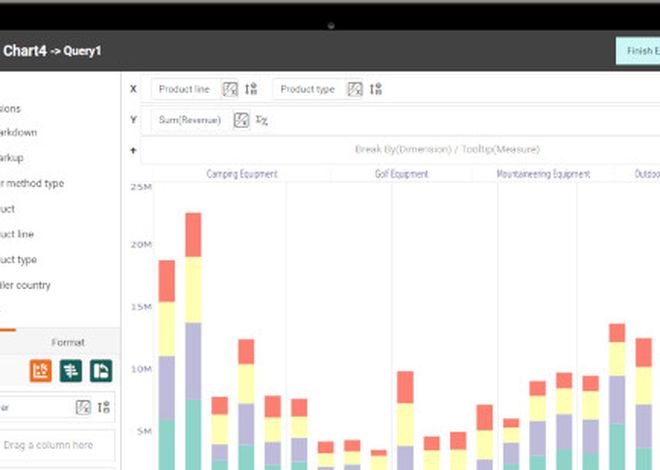Screen dimensions: 660x470
Task: Select the 'iler country' field in left list
Action: (x=25, y=285)
